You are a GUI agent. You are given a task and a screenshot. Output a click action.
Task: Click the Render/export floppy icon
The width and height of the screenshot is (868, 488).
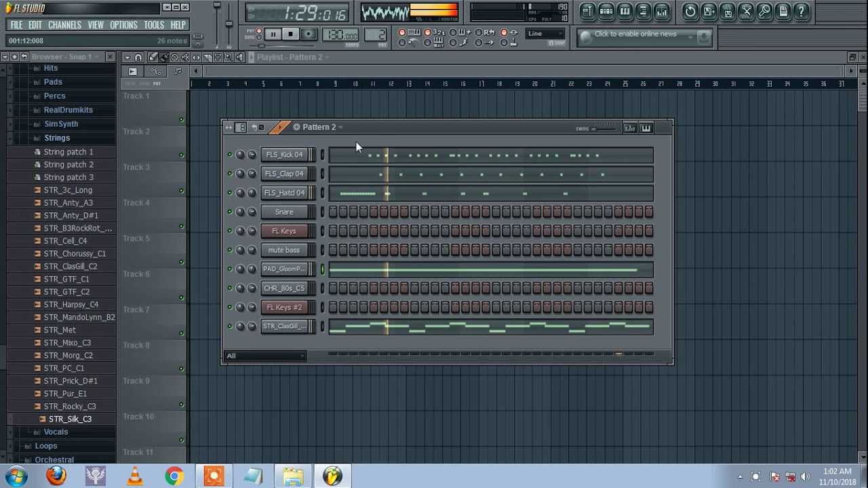[728, 11]
